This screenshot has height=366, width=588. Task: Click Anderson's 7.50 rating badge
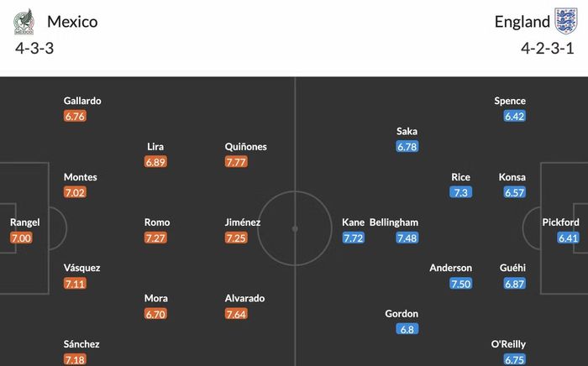461,284
